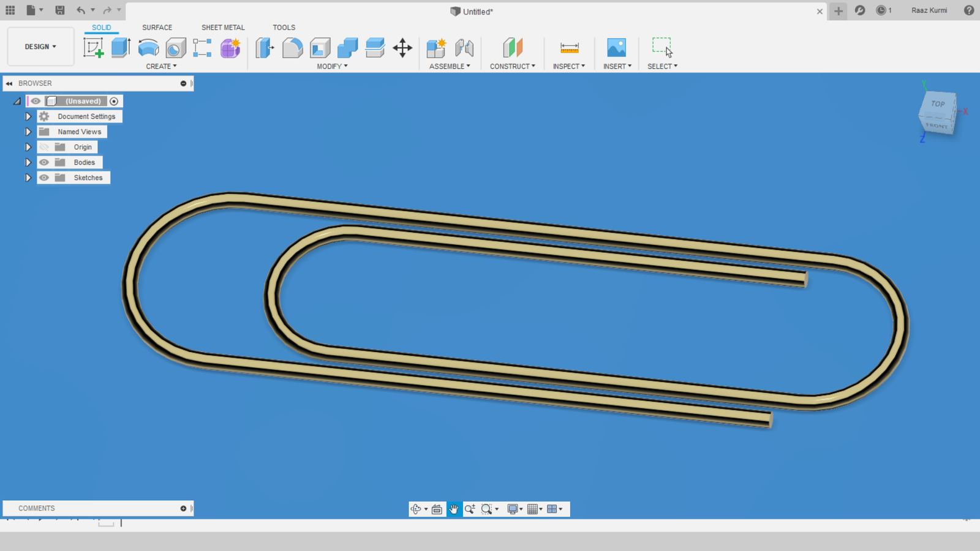
Task: Click the ViewCube TOP face
Action: (938, 104)
